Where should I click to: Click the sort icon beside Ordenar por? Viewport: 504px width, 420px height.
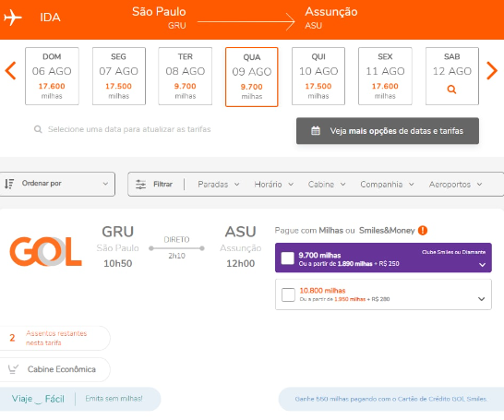[x=9, y=184]
